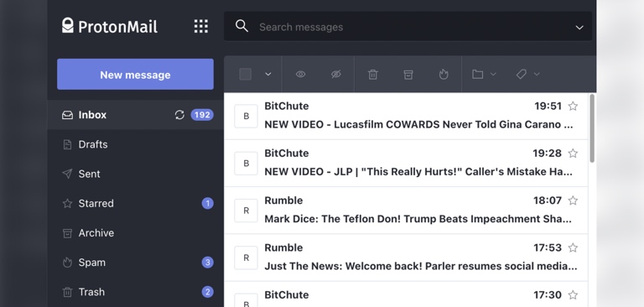This screenshot has width=644, height=307.
Task: Archive messages via toolbar archive icon
Action: point(408,75)
